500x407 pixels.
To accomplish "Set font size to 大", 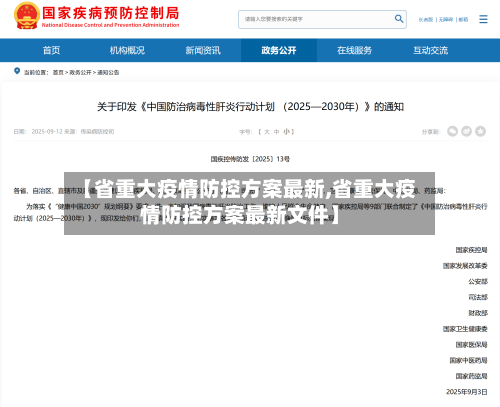I will (x=267, y=132).
